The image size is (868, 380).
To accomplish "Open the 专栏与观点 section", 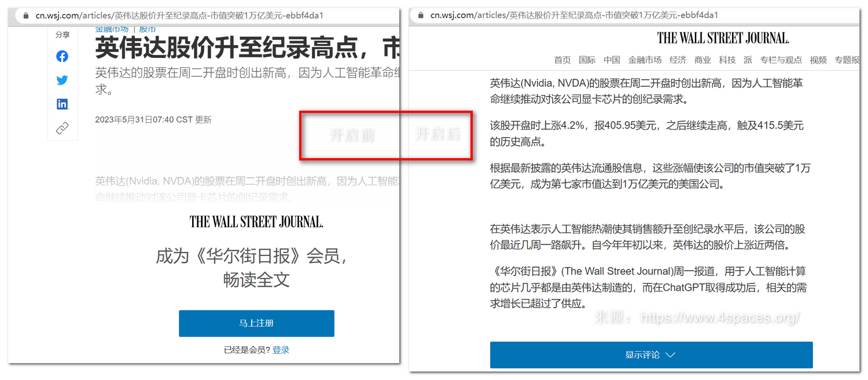I will click(x=781, y=60).
